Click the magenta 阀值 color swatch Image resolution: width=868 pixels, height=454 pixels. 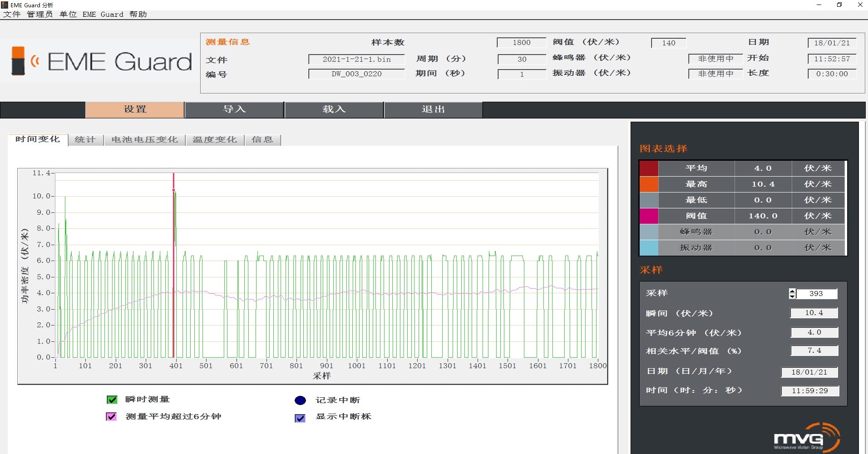[x=649, y=216]
